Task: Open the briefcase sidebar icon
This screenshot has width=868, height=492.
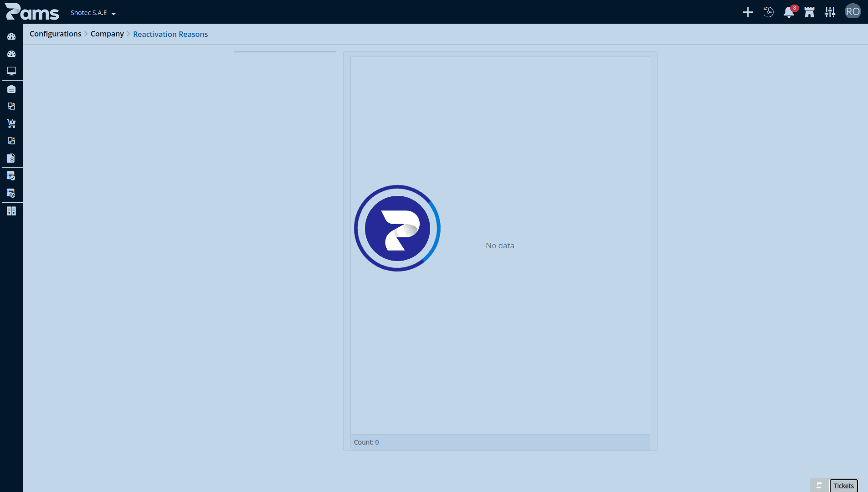Action: tap(11, 89)
